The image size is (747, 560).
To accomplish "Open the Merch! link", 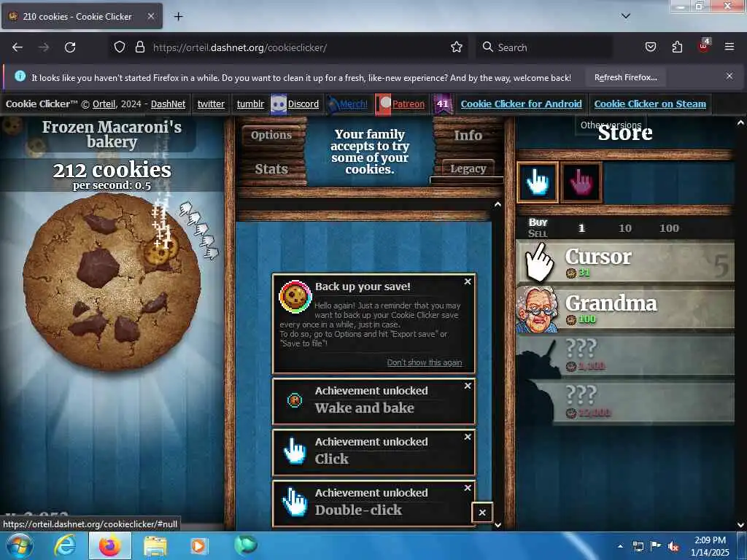I will 354,104.
